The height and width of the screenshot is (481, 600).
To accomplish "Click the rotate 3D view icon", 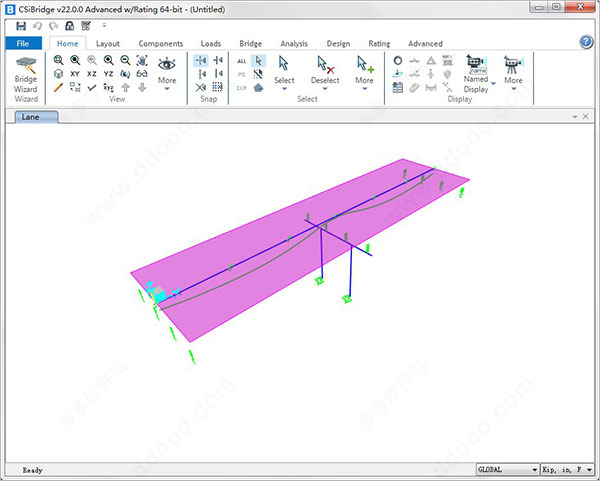I will (x=125, y=73).
